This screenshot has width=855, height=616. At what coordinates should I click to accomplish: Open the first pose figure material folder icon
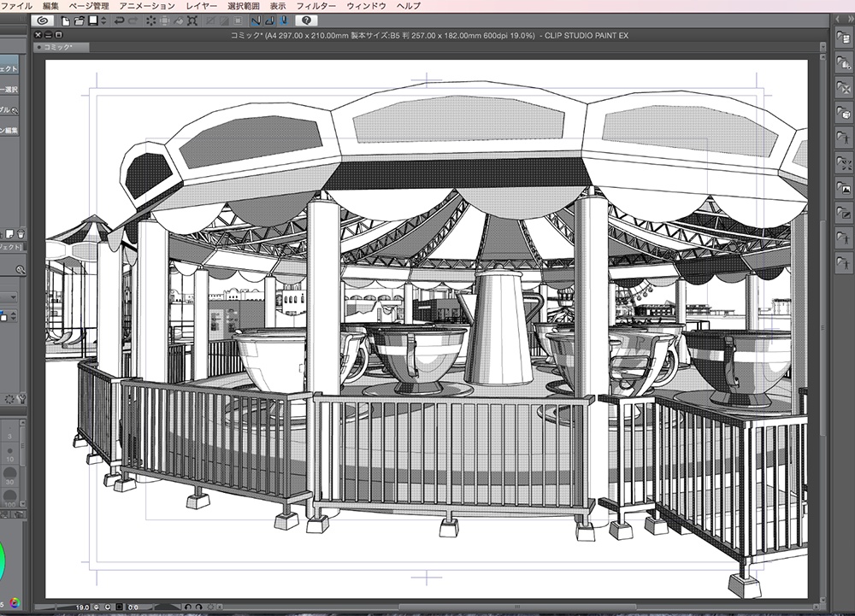[x=844, y=138]
